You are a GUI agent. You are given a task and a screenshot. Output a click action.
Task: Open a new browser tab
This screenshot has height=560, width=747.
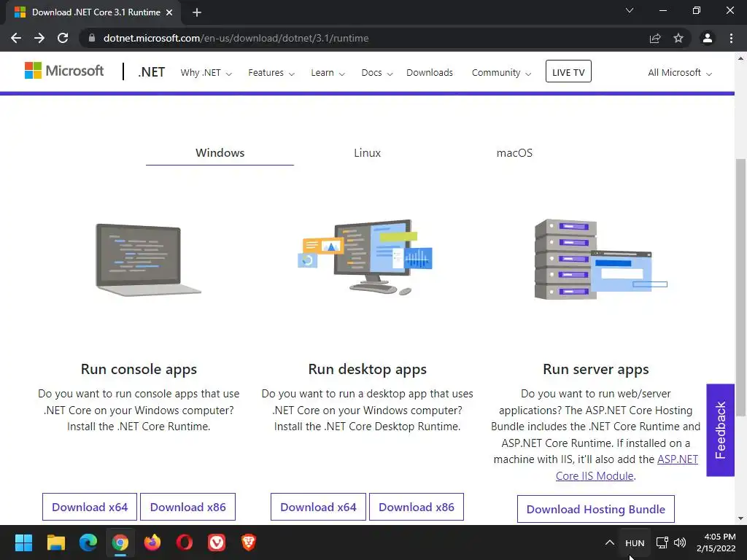click(197, 12)
